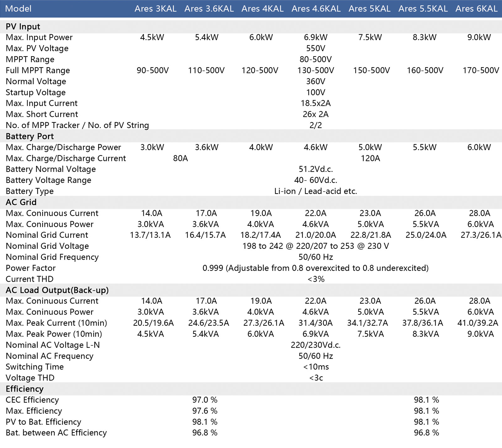Select the 'Current THD' row label
Image resolution: width=502 pixels, height=448 pixels.
[x=29, y=279]
